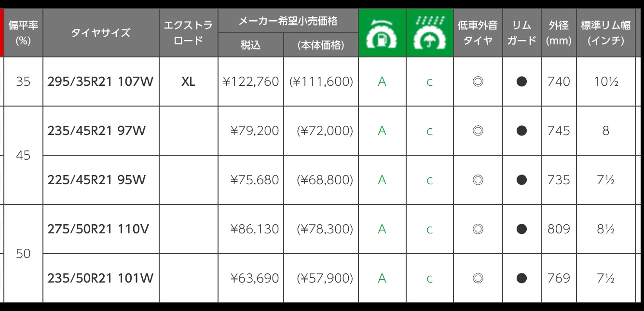644x311 pixels.
Task: Click the XL extra load label
Action: tap(188, 82)
